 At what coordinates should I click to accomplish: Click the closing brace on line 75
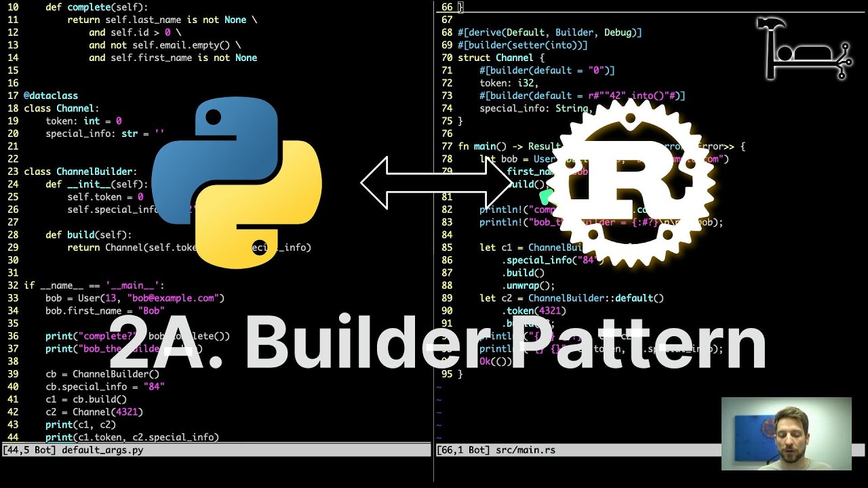(460, 121)
